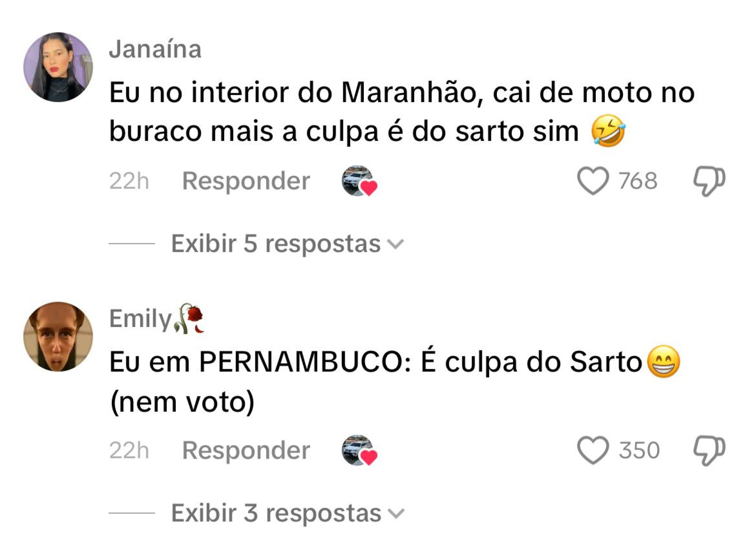Image resolution: width=756 pixels, height=559 pixels.
Task: Open creator-liked badge on Janaína's comment
Action: [x=359, y=181]
